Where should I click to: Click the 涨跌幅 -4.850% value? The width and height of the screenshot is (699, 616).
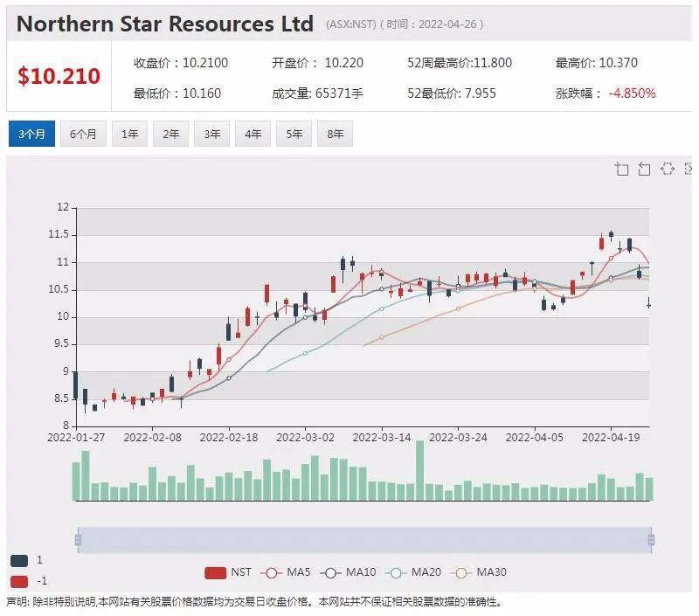[606, 93]
